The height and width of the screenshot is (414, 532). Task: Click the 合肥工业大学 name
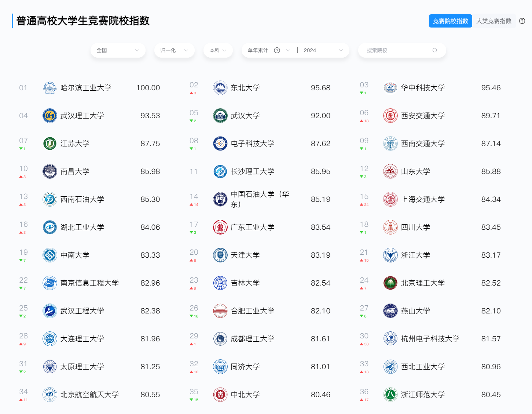click(253, 311)
